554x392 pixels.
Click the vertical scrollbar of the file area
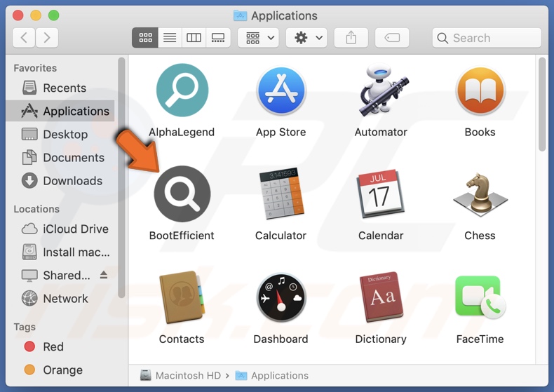coord(541,105)
